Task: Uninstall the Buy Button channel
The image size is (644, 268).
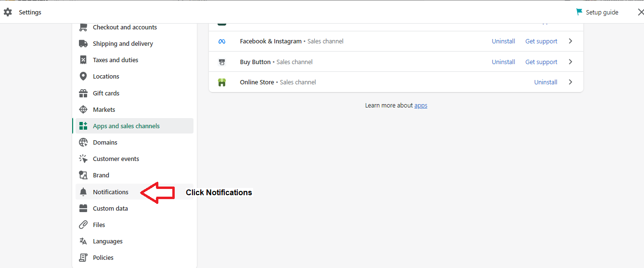Action: pyautogui.click(x=503, y=62)
